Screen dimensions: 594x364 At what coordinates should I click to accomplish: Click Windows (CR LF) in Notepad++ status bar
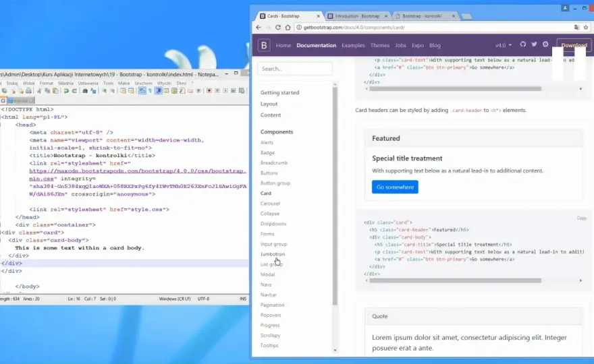[175, 299]
